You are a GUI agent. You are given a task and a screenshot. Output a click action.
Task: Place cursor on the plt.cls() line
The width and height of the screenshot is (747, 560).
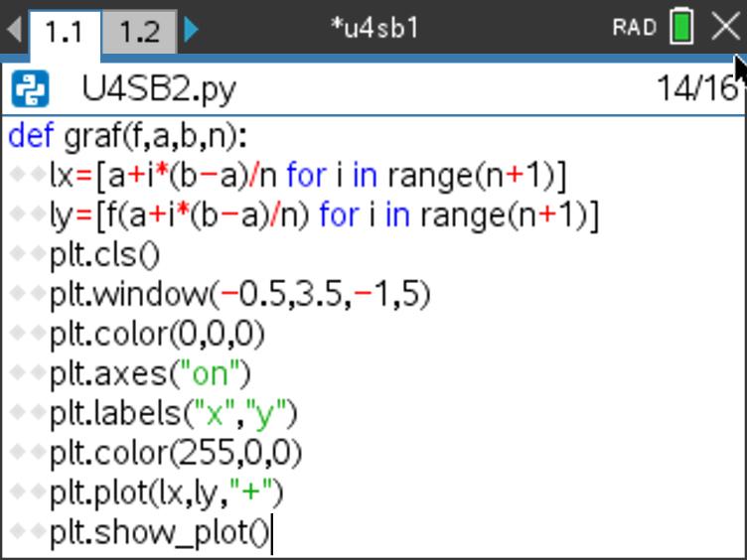(104, 255)
